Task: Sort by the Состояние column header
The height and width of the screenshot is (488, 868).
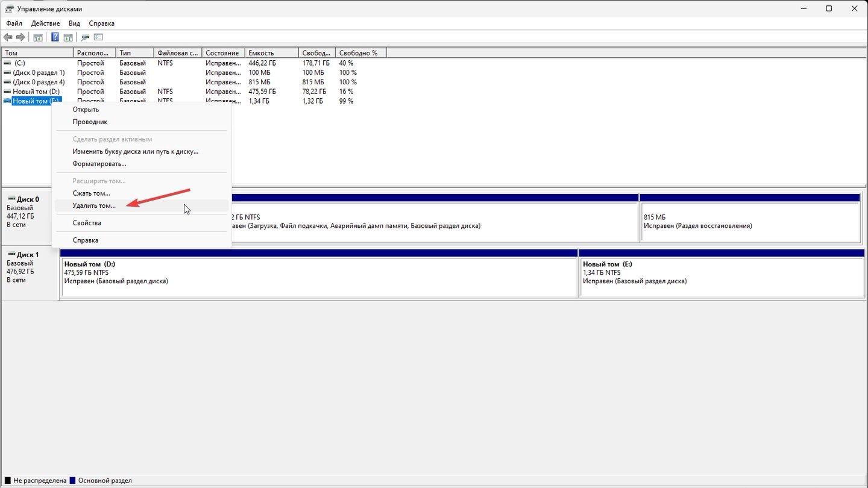Action: click(x=223, y=53)
